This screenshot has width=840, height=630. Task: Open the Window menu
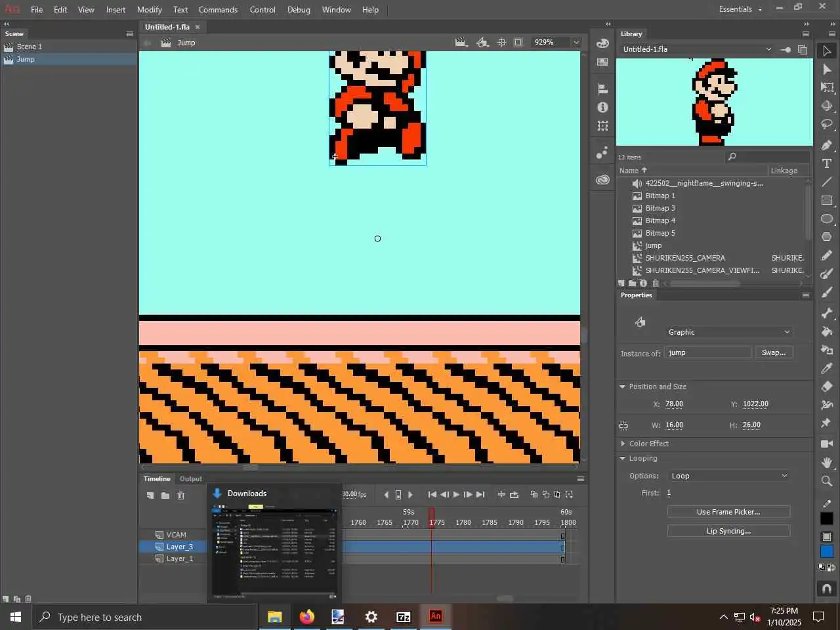[336, 9]
